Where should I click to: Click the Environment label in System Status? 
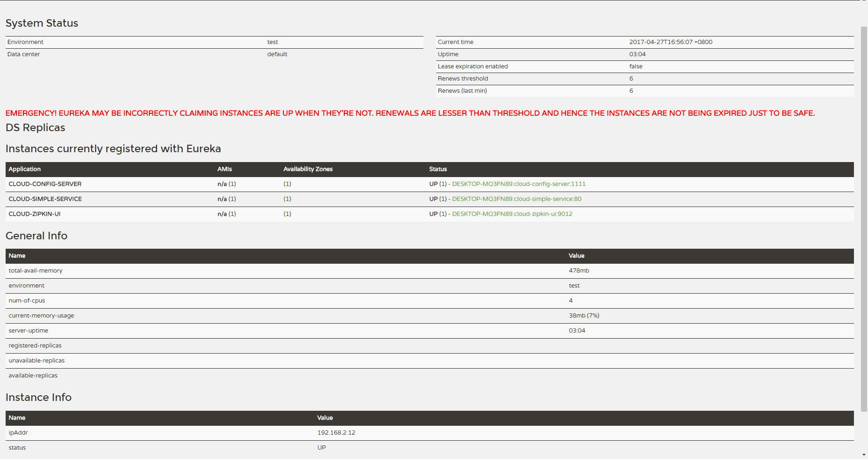click(x=25, y=42)
